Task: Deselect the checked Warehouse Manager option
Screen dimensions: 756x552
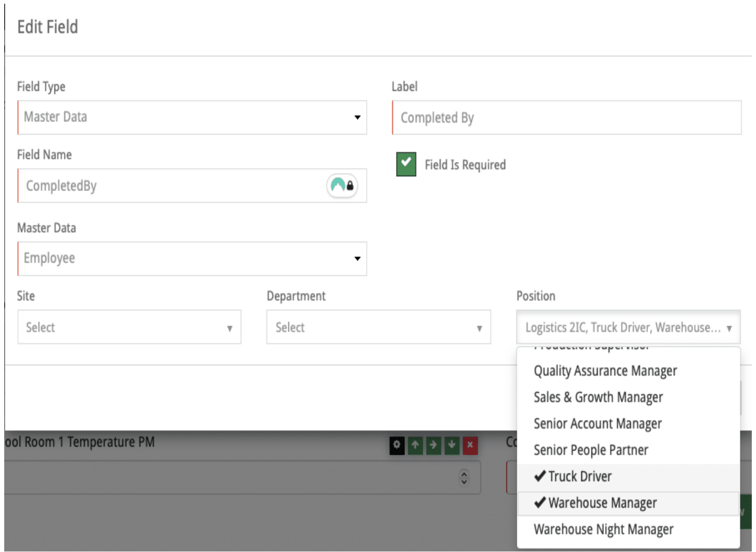Action: [602, 503]
